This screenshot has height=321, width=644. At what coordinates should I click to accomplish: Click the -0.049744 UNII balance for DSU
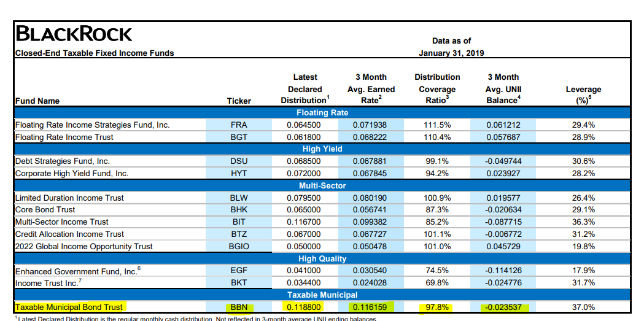coord(502,161)
